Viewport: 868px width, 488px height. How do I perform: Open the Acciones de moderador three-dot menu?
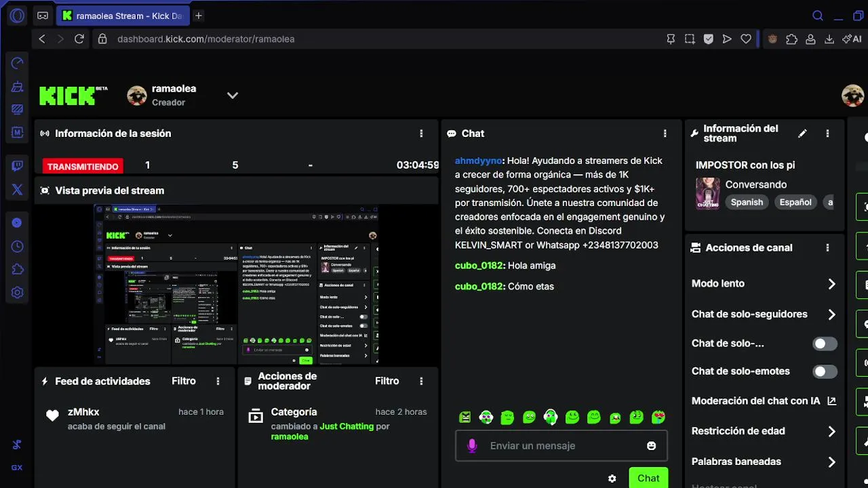click(x=421, y=382)
